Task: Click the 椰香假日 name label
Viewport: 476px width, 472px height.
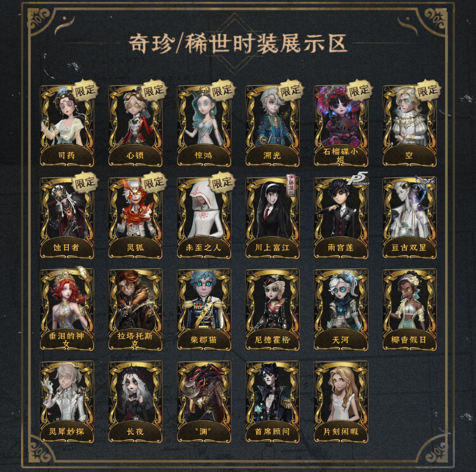Action: tap(409, 340)
